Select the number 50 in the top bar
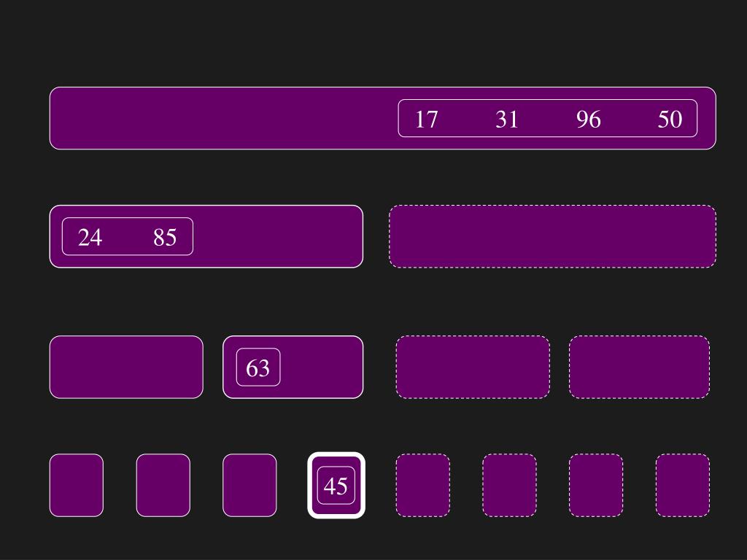The image size is (747, 560). click(670, 119)
